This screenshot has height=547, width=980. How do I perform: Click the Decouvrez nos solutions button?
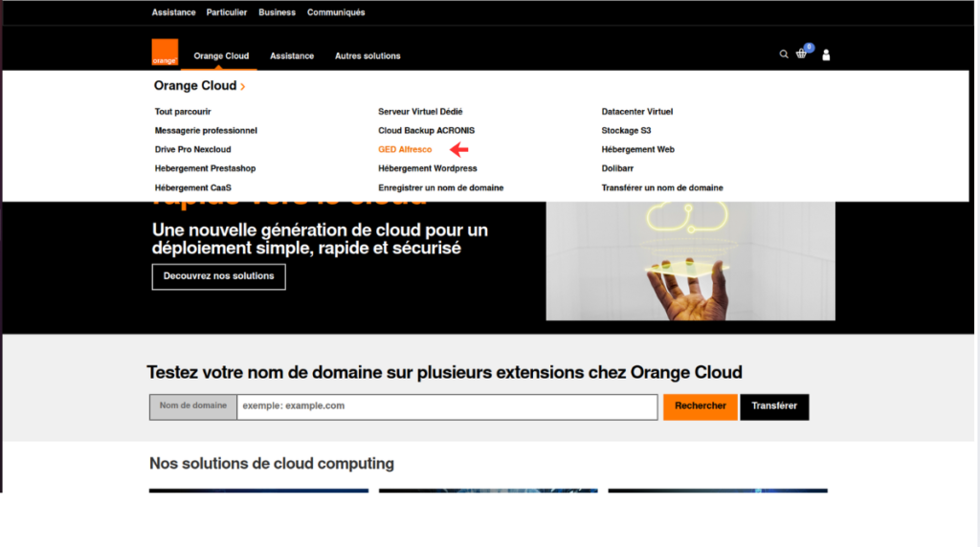218,276
